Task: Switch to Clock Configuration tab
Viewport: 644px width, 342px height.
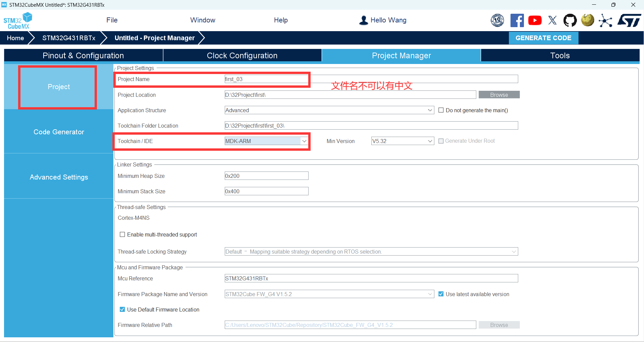Action: [242, 55]
